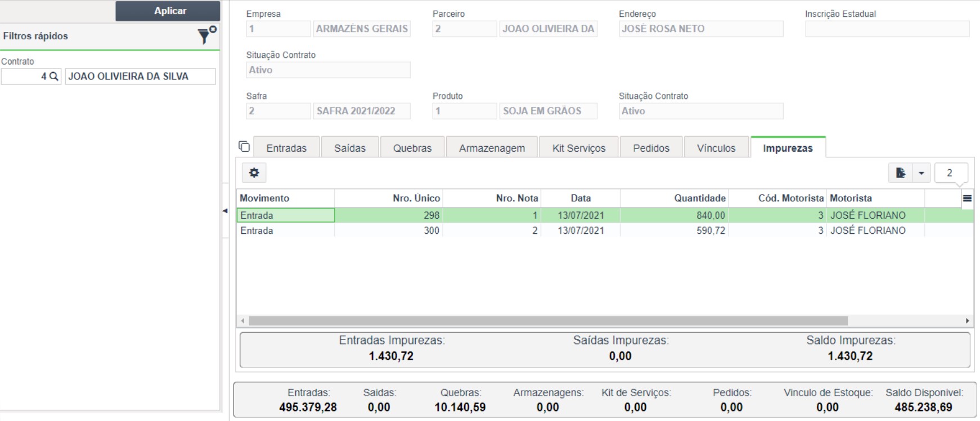Viewport: 980px width, 421px height.
Task: Click the grid scroll right arrow
Action: (x=967, y=321)
